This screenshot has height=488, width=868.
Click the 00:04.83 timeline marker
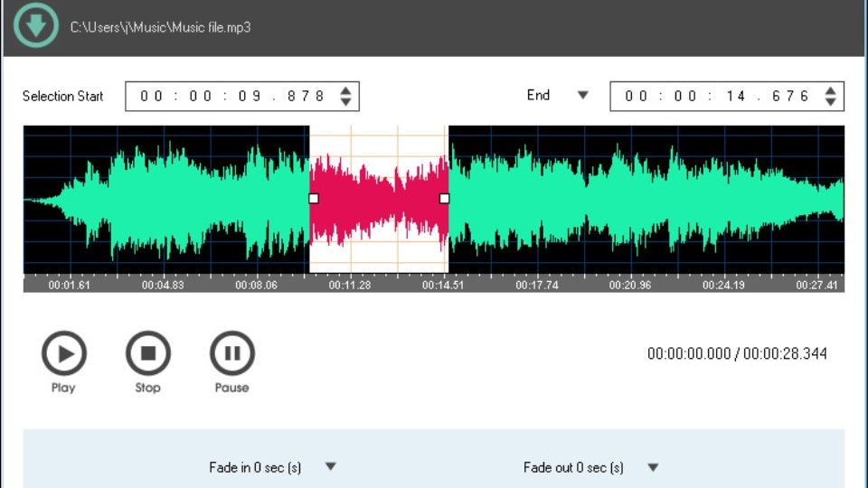[163, 286]
